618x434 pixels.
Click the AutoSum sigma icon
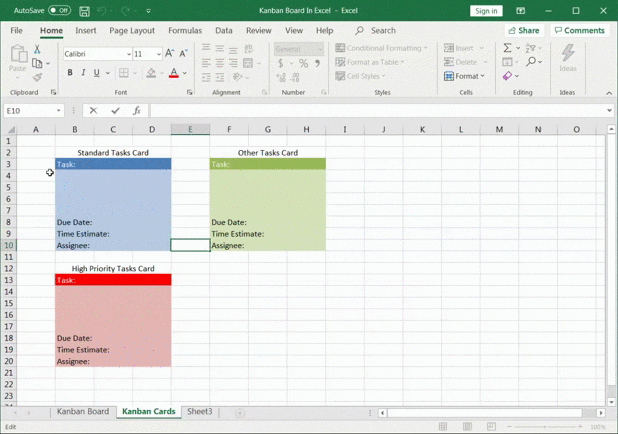click(508, 48)
